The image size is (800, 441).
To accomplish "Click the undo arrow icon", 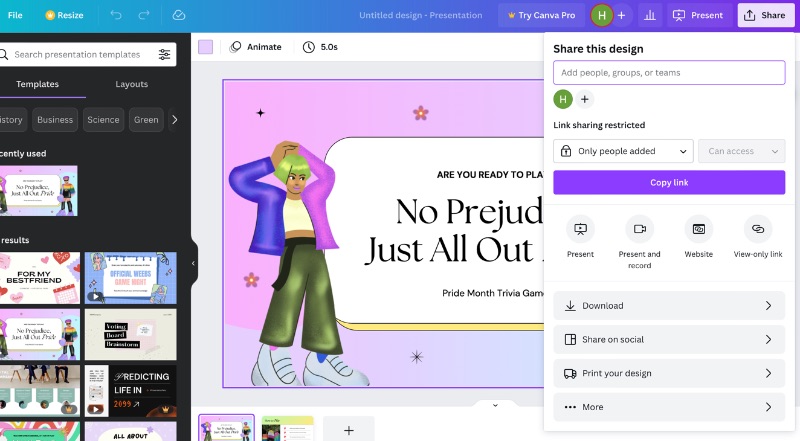I will click(116, 15).
